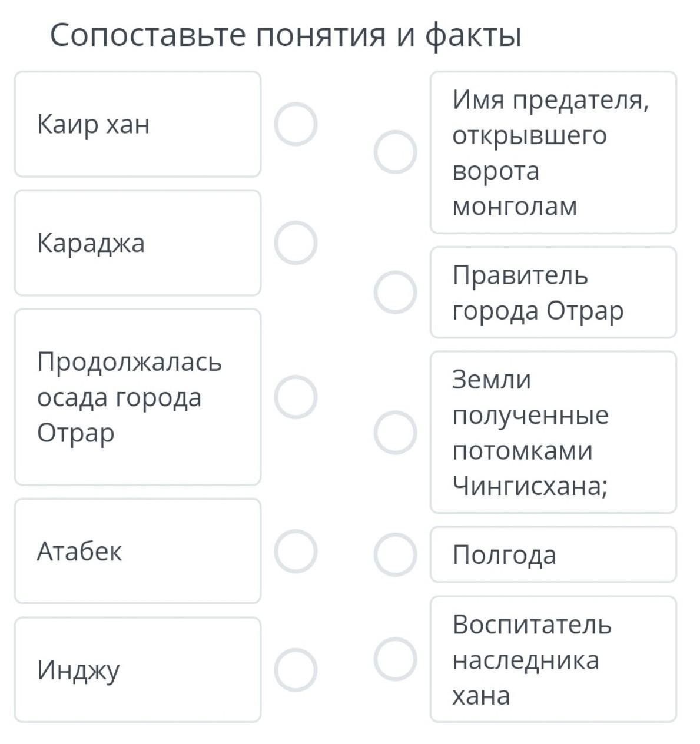Select the radio circle next to Караджа
700x744 pixels.
(296, 243)
